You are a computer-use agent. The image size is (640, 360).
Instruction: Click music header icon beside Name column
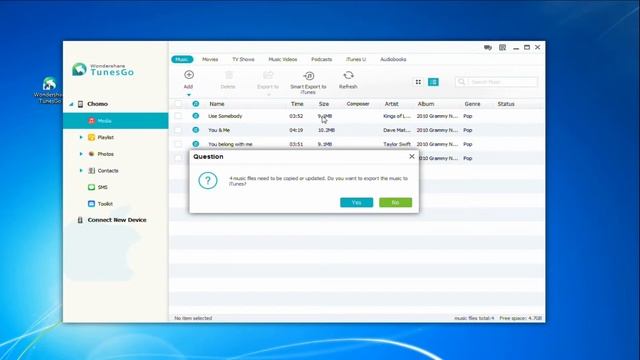196,104
